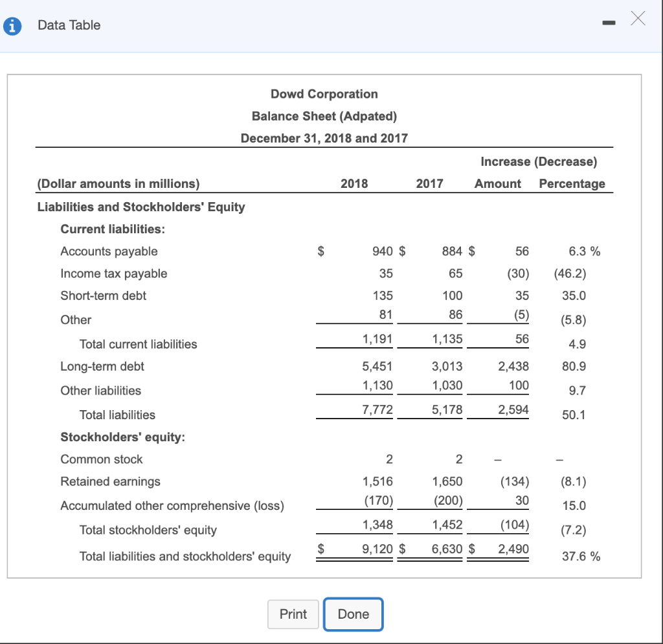
Task: Click Other liabilities 2018 value 1,130
Action: pyautogui.click(x=377, y=385)
